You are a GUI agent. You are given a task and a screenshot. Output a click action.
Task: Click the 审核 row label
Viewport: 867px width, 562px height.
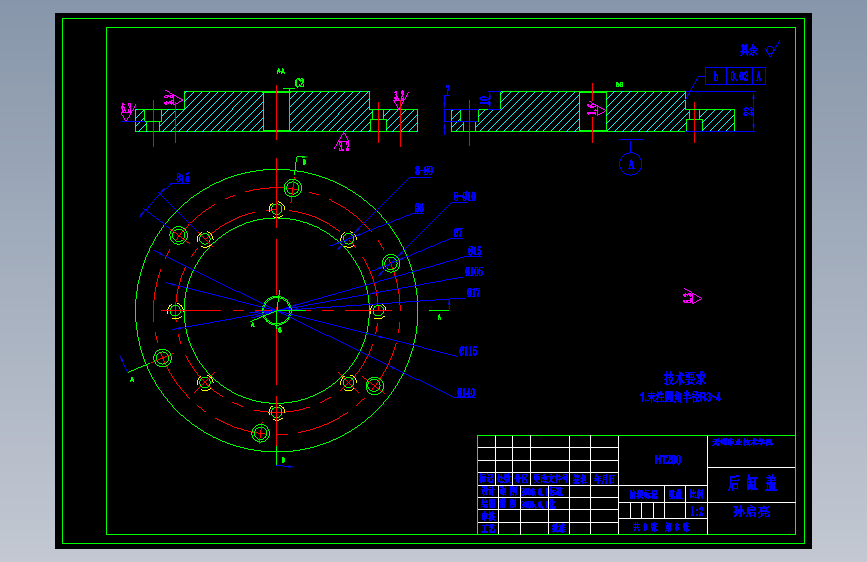point(488,516)
